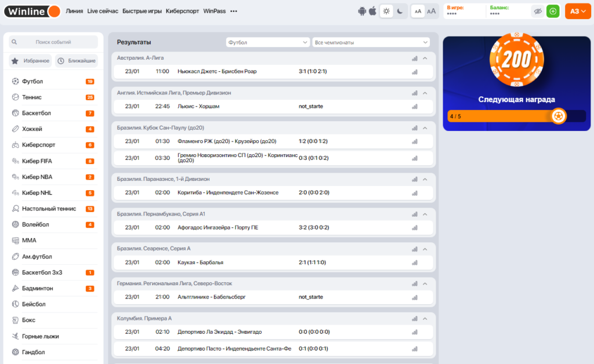
Task: Select Ам.футбол in the sidebar
Action: (x=53, y=257)
